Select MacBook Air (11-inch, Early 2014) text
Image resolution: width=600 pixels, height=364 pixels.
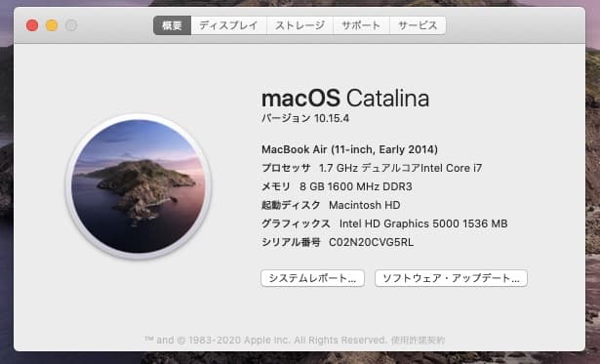(349, 149)
